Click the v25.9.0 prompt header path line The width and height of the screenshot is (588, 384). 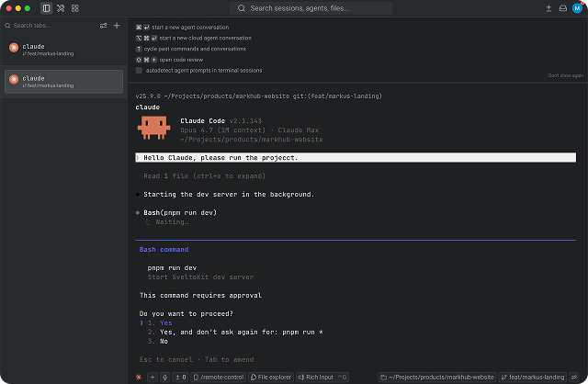pos(259,96)
